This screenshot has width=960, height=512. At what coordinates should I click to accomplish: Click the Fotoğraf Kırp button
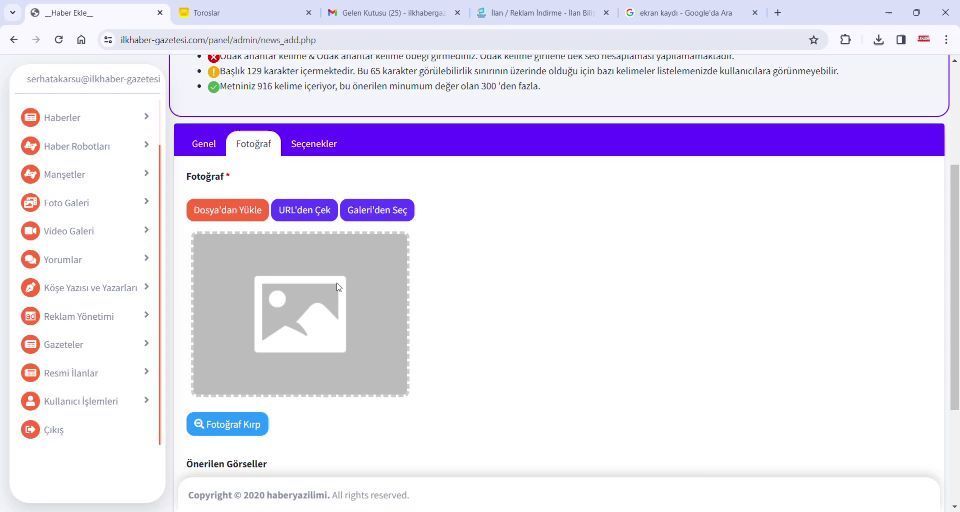coord(227,424)
